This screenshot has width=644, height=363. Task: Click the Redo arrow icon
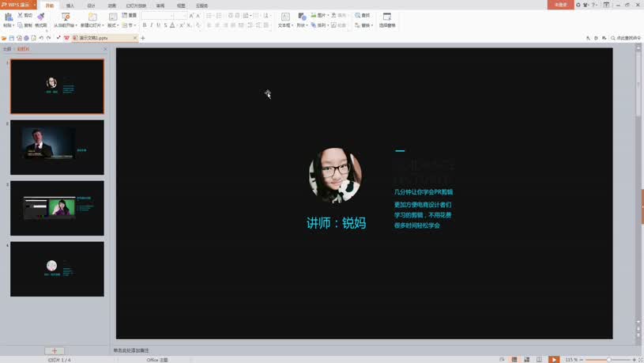[x=48, y=38]
